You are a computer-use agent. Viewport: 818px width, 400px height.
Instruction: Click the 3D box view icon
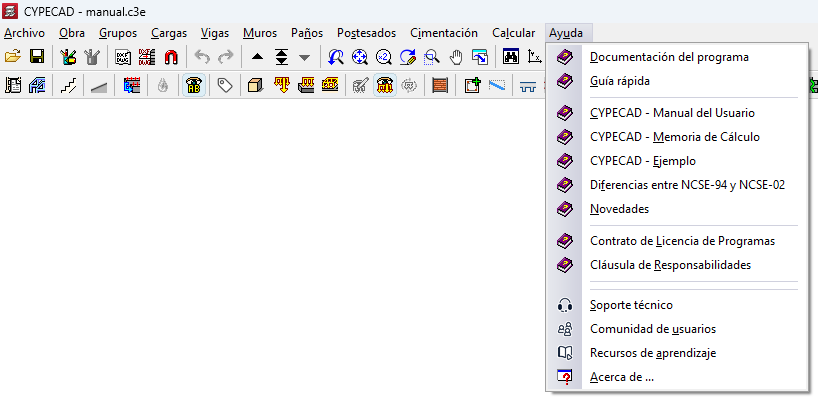255,86
